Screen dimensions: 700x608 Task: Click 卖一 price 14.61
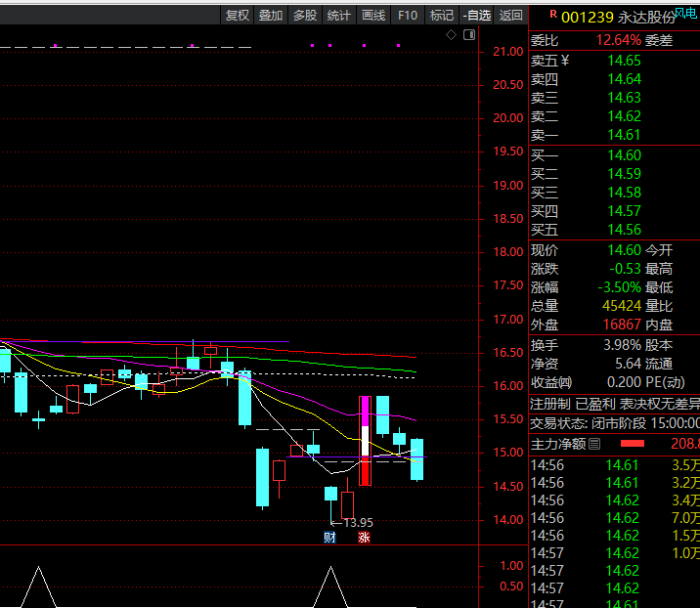pyautogui.click(x=624, y=135)
